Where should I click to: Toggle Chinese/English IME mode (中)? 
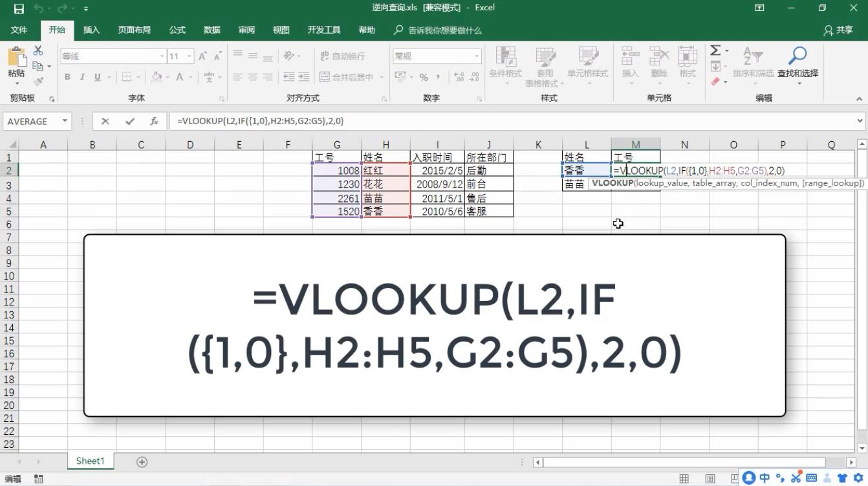tap(765, 478)
